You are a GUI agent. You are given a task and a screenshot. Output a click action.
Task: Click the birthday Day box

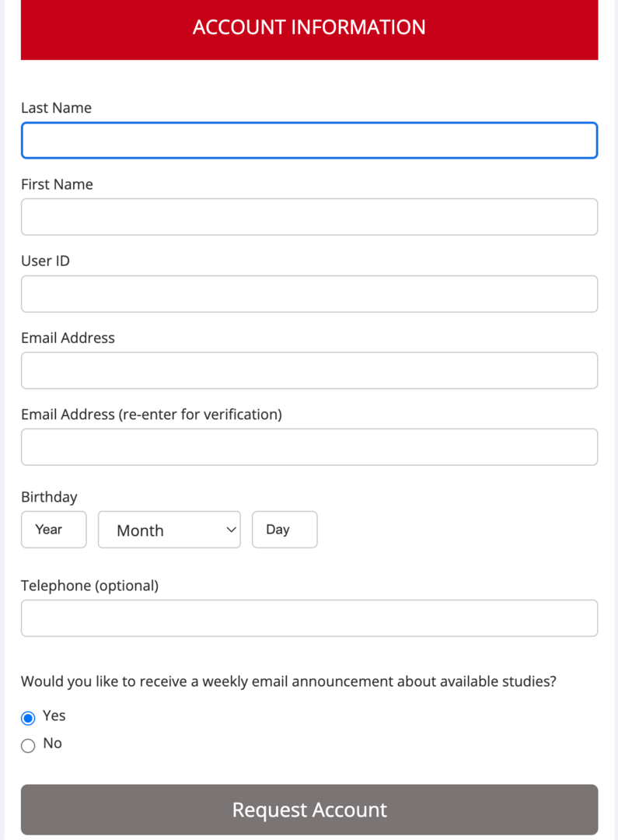coord(285,530)
